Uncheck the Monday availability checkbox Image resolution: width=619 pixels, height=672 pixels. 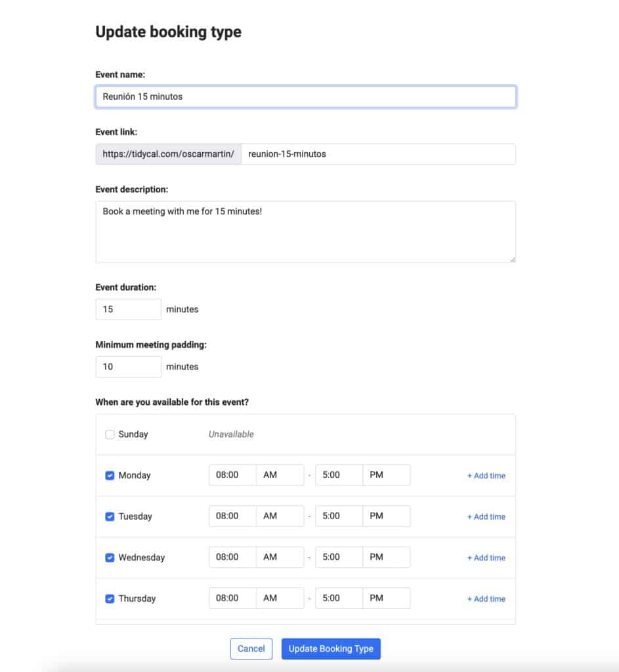click(x=110, y=475)
